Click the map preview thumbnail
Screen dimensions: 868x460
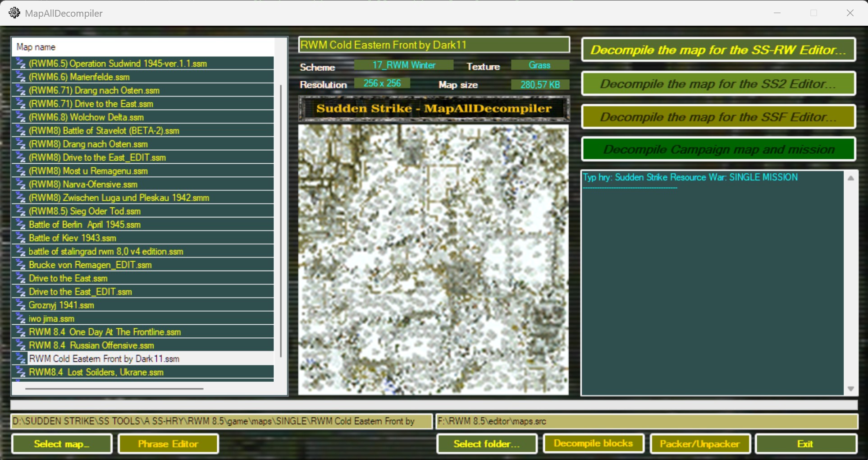pos(434,260)
